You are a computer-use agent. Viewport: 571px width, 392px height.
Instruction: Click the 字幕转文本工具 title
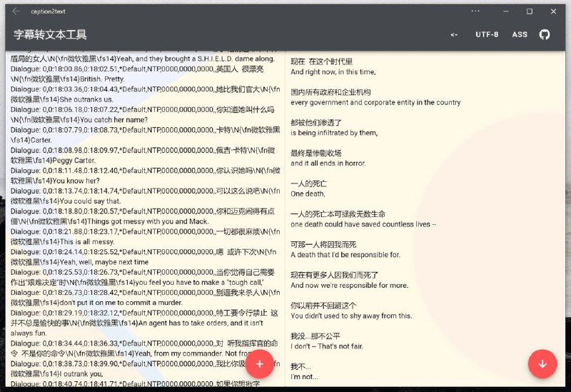[x=50, y=34]
